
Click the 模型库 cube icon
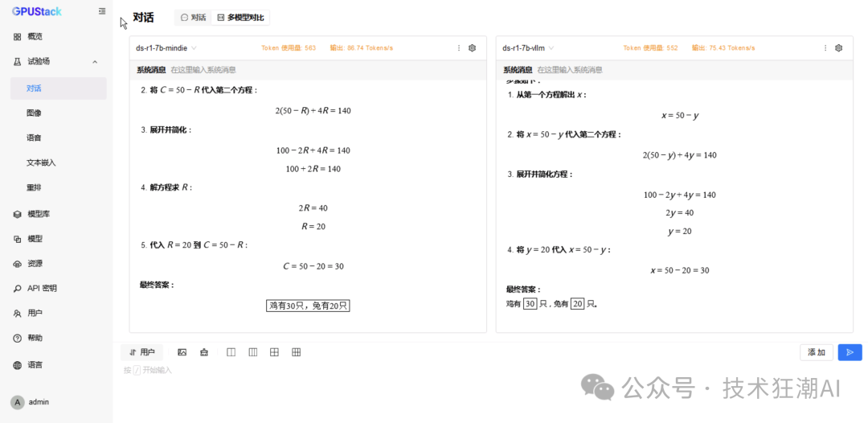(17, 214)
